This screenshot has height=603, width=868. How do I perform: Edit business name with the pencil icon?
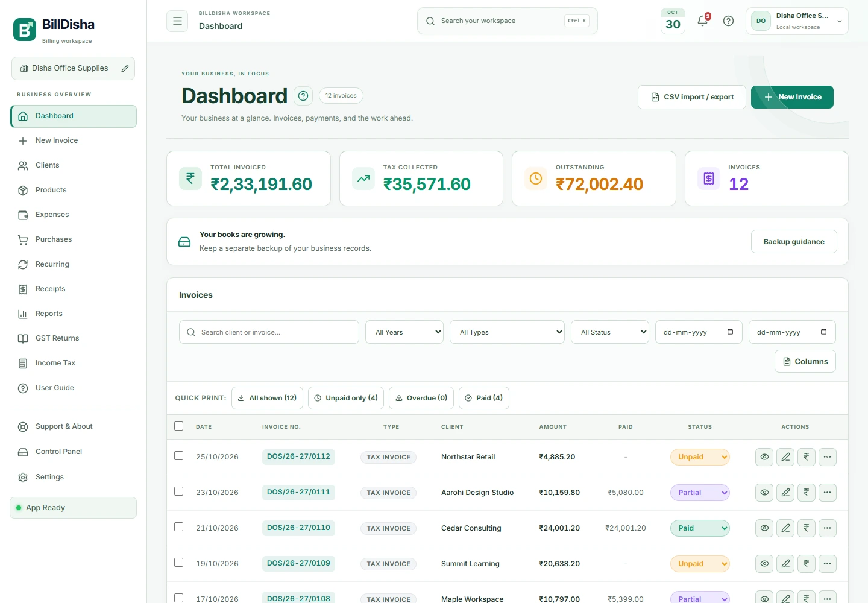[125, 69]
